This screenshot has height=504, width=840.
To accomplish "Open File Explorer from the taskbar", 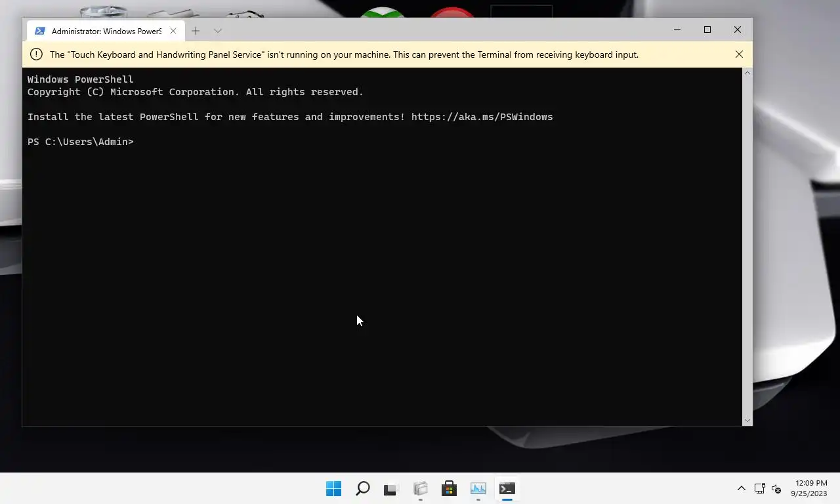I will coord(421,489).
